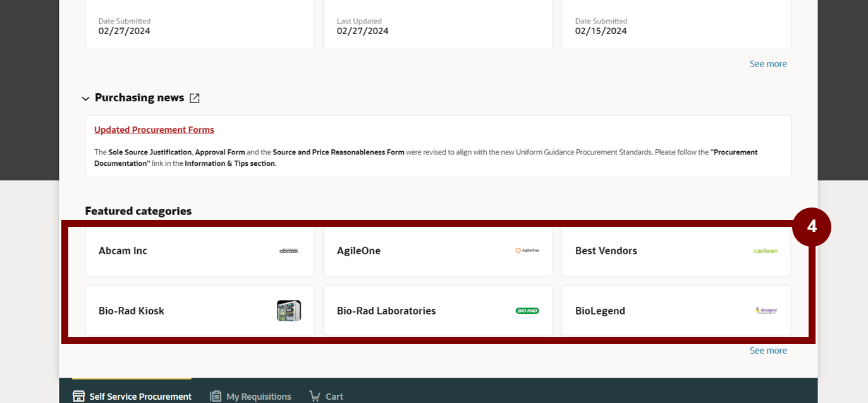Click the Sole Source Justification text

tap(150, 152)
